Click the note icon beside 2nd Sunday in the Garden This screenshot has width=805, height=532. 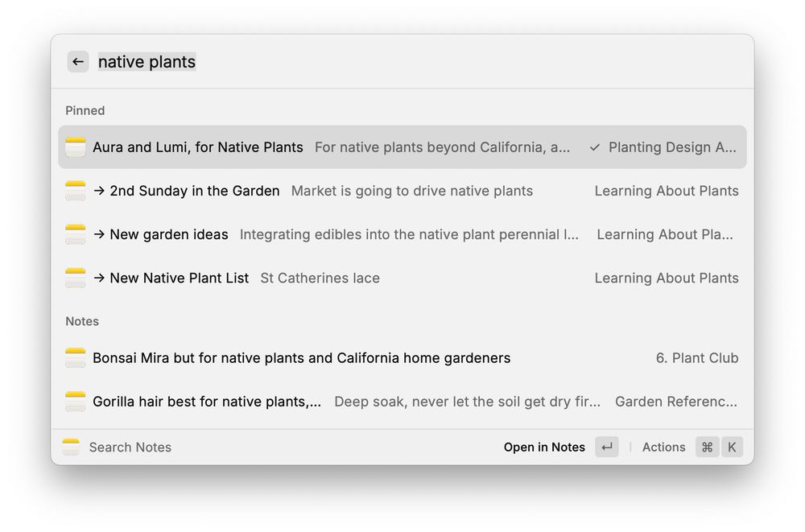tap(76, 191)
